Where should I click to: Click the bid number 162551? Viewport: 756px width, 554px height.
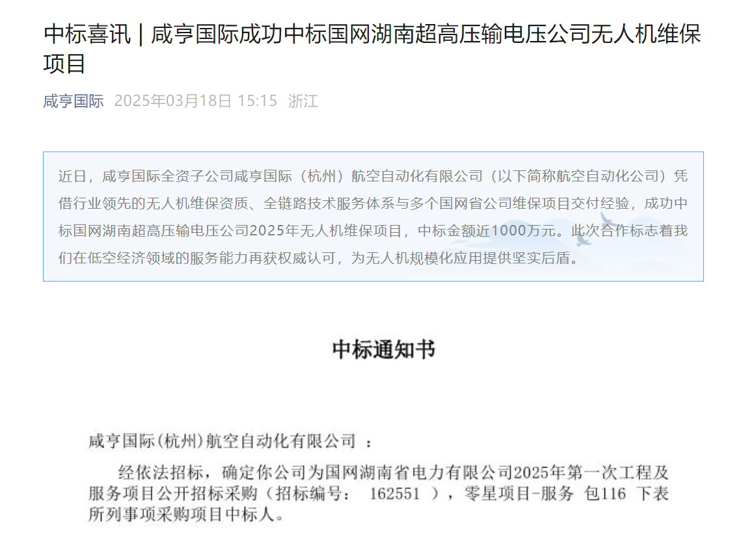click(394, 494)
